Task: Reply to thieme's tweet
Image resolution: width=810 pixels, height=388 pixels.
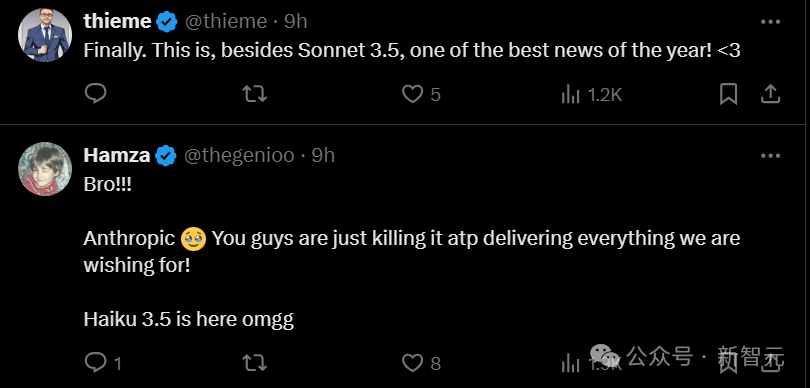Action: click(x=96, y=94)
